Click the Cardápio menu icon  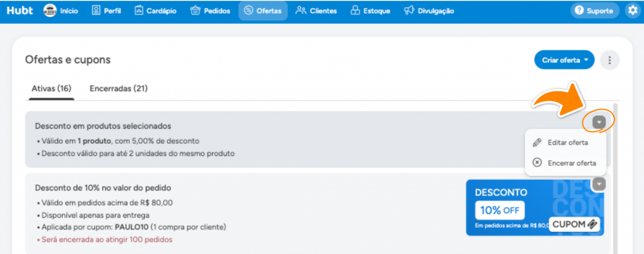[x=139, y=11]
